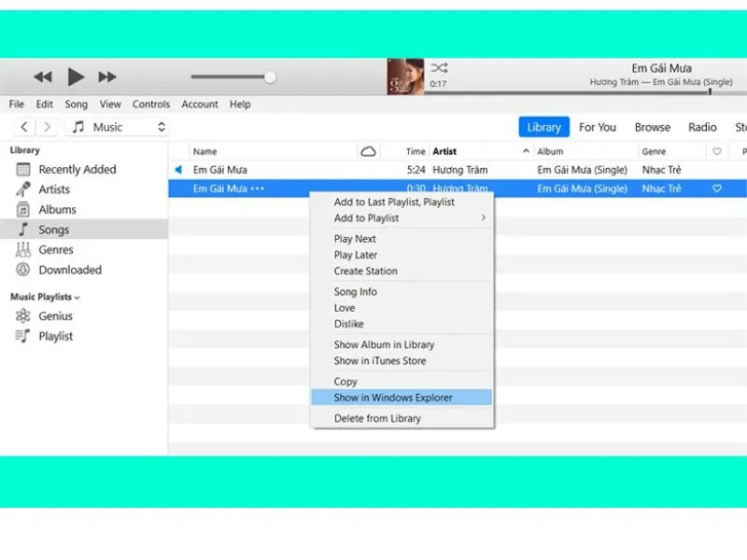
Task: Open the three-dots more options for selected song
Action: pyautogui.click(x=258, y=189)
